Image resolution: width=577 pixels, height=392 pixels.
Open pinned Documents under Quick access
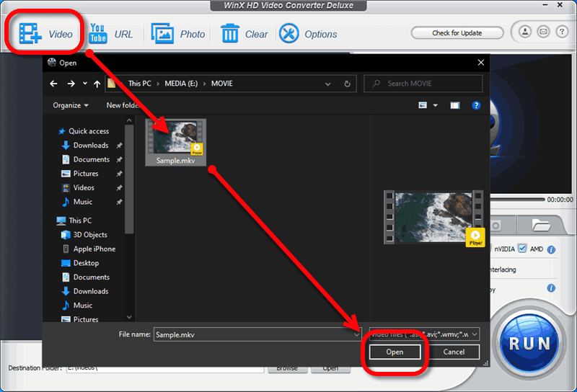(86, 159)
